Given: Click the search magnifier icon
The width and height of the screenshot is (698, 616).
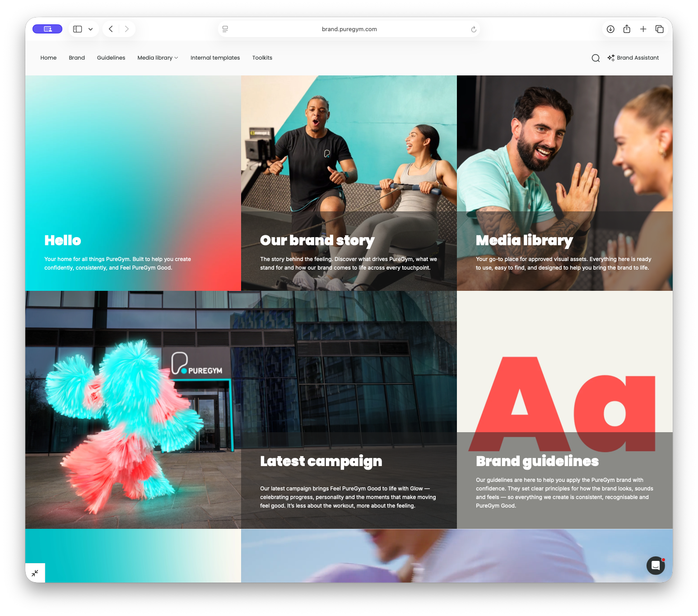Looking at the screenshot, I should [596, 58].
